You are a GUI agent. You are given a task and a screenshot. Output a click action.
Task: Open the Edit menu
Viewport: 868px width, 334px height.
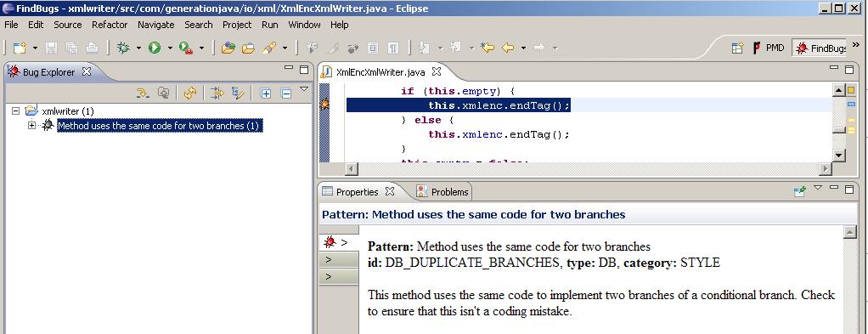(36, 25)
